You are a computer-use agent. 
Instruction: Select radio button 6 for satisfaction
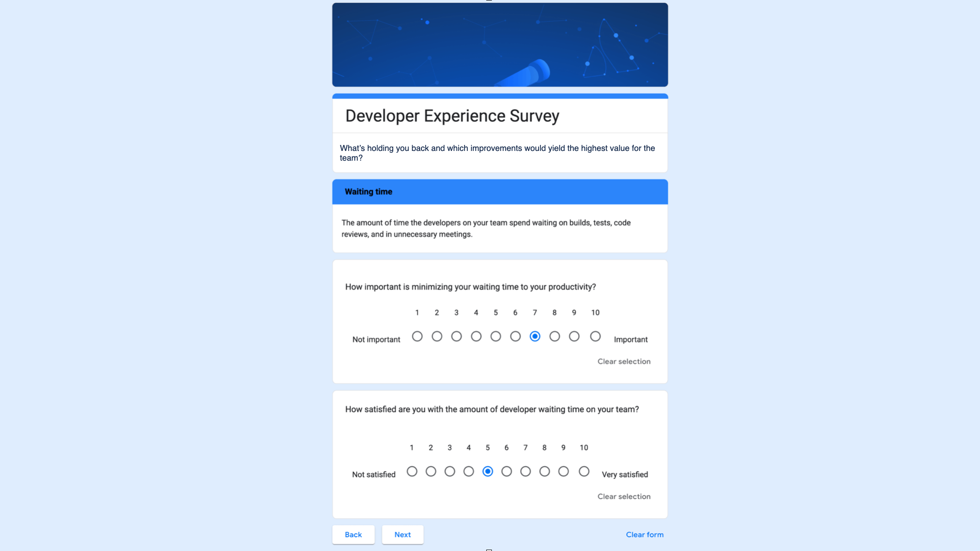507,471
